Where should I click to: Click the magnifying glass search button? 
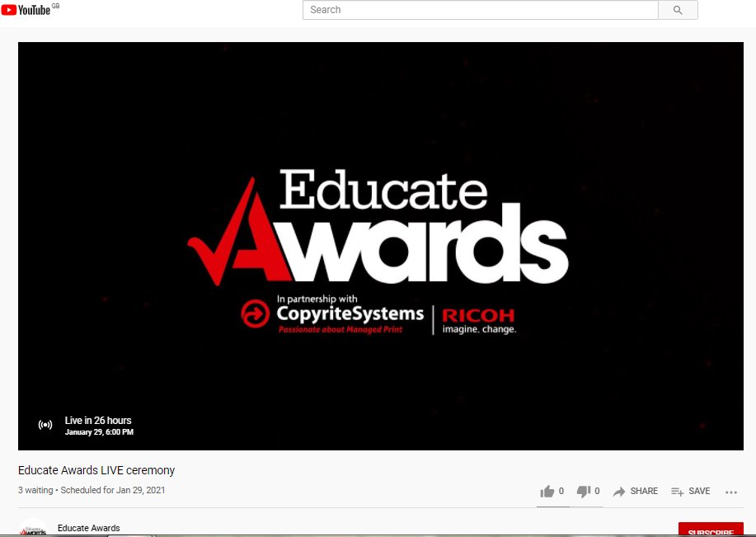coord(678,10)
